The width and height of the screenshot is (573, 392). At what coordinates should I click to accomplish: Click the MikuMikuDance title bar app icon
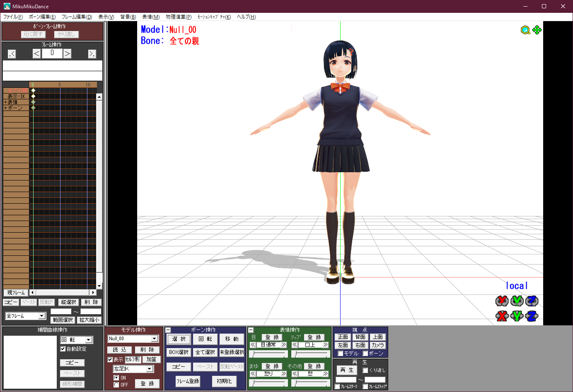tap(7, 6)
